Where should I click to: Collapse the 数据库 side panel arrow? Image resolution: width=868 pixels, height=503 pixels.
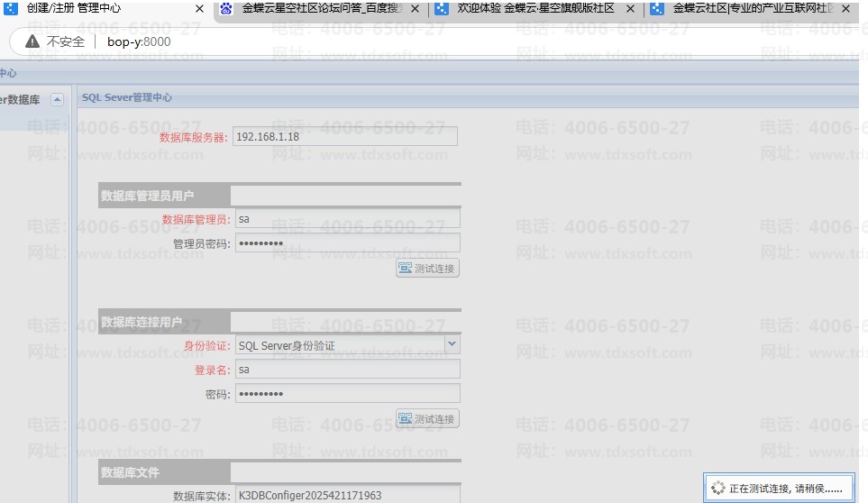57,99
